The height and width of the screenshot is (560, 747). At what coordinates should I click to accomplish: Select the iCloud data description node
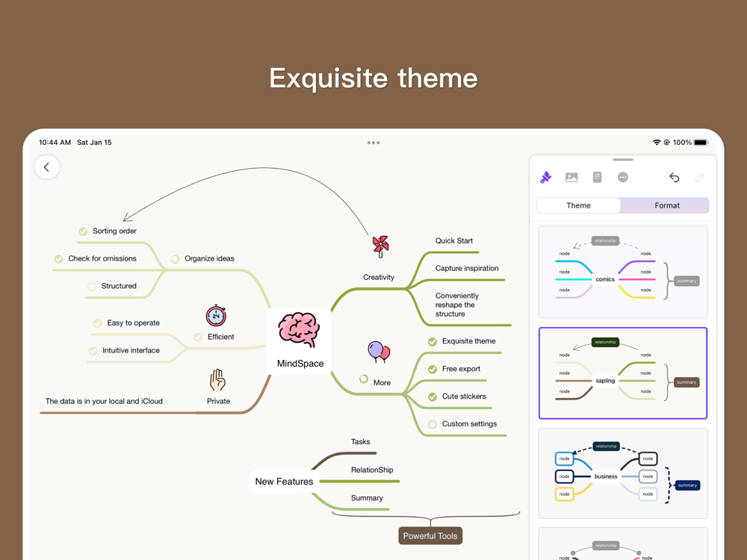click(104, 401)
